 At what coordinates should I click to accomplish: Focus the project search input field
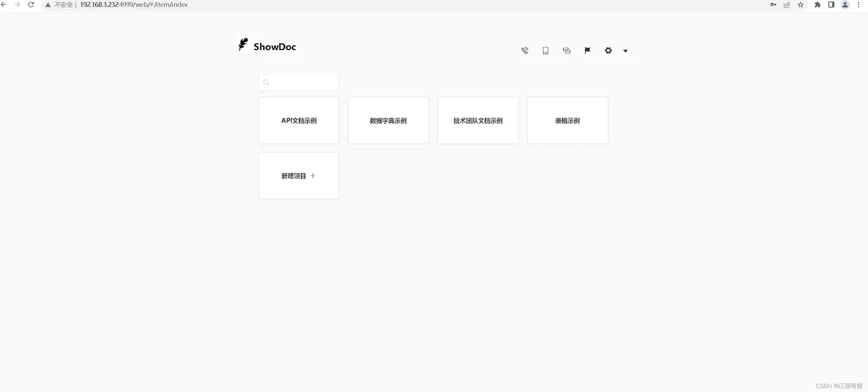[299, 82]
